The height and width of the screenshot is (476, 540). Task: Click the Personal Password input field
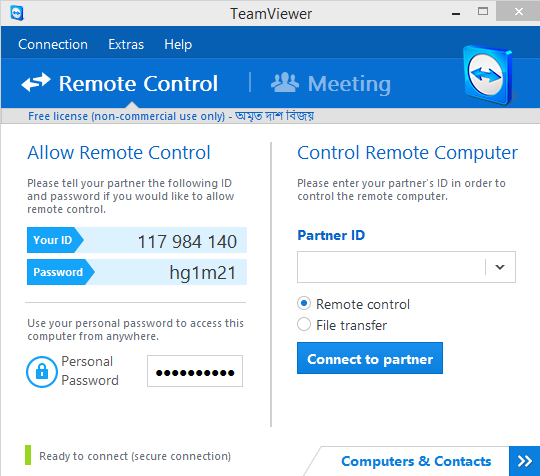pos(195,371)
